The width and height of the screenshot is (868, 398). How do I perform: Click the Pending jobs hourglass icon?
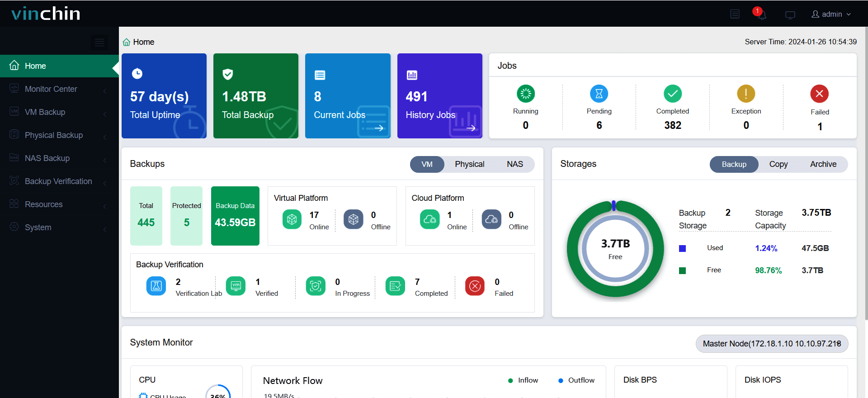pyautogui.click(x=599, y=94)
